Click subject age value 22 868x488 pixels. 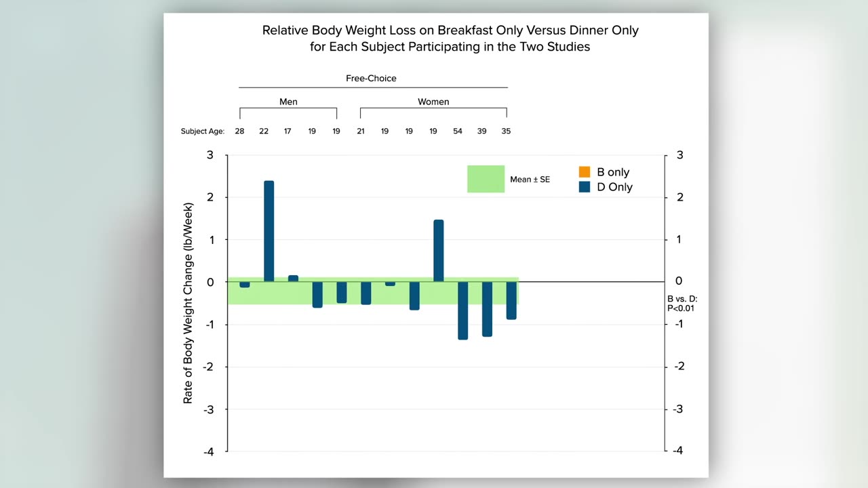264,131
